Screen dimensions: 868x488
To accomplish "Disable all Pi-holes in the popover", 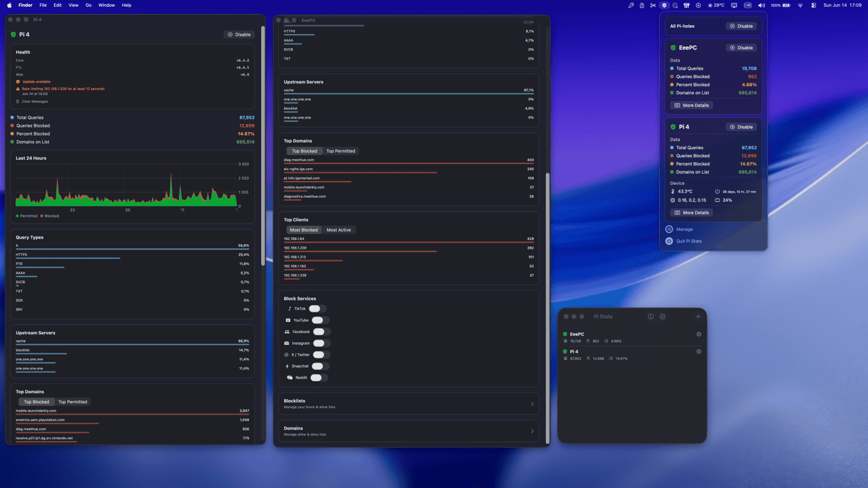I will tap(741, 26).
